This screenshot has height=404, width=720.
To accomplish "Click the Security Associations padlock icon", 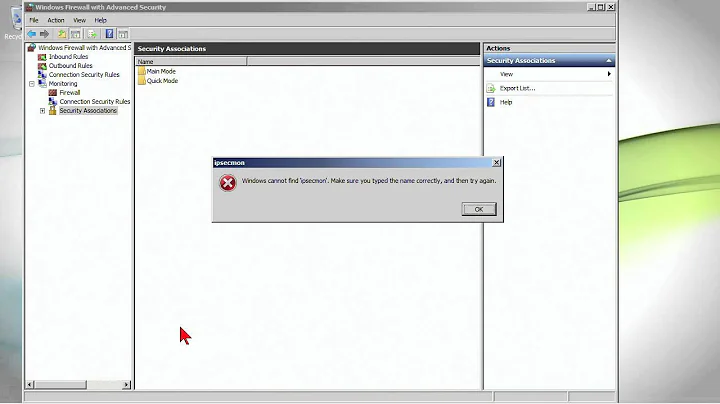I will pos(53,111).
